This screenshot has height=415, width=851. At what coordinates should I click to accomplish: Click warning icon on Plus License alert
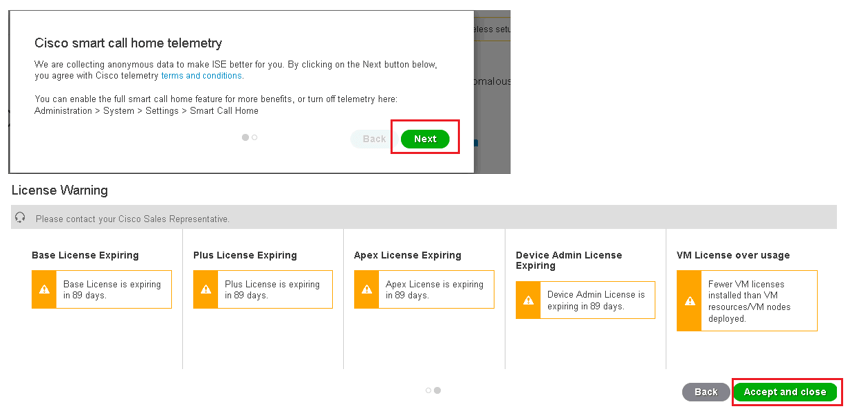[206, 290]
